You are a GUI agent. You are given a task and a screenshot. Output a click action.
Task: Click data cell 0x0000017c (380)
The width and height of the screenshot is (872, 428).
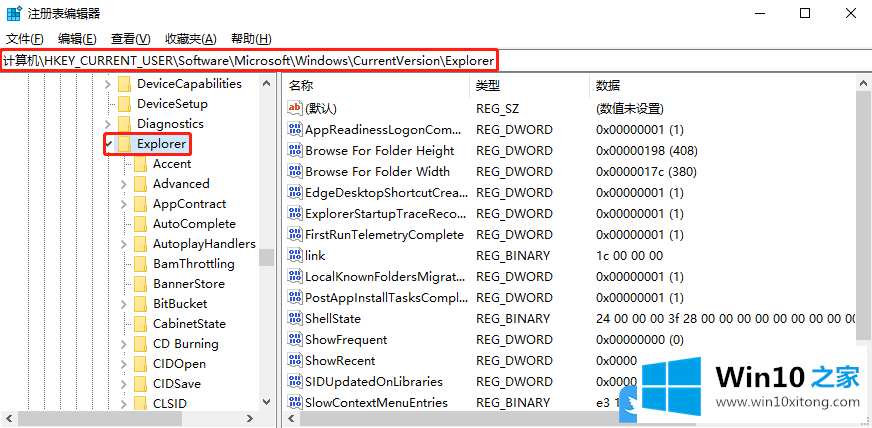coord(646,172)
